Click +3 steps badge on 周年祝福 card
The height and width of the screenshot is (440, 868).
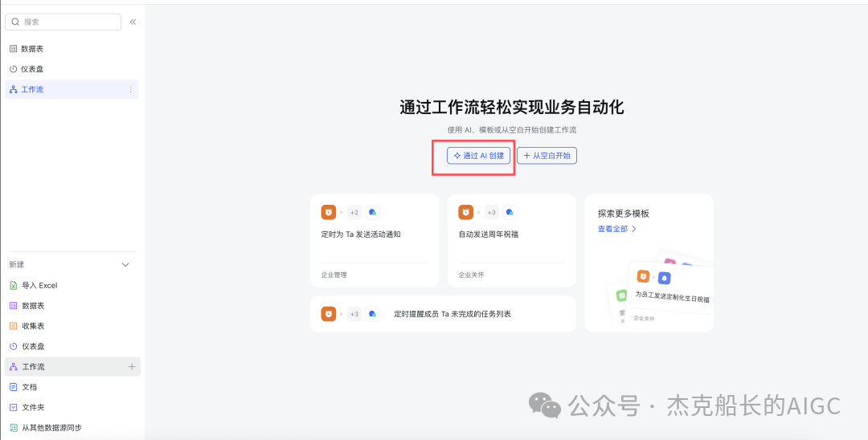(x=492, y=212)
